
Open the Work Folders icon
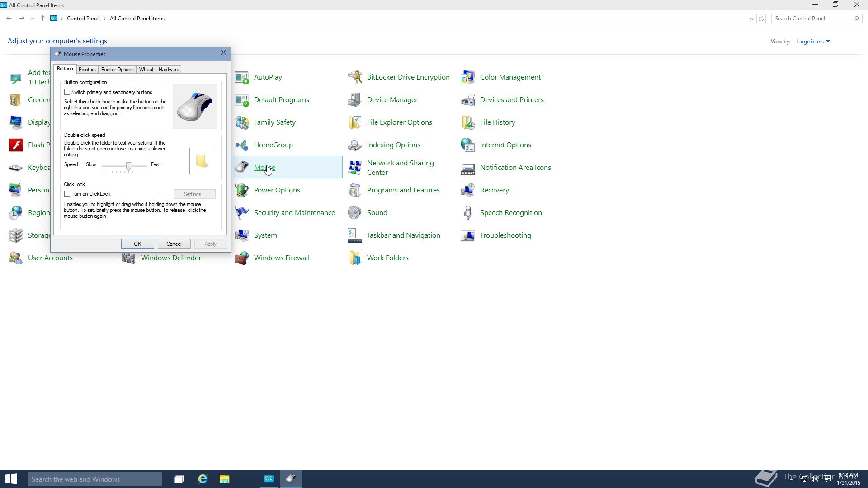tap(355, 258)
